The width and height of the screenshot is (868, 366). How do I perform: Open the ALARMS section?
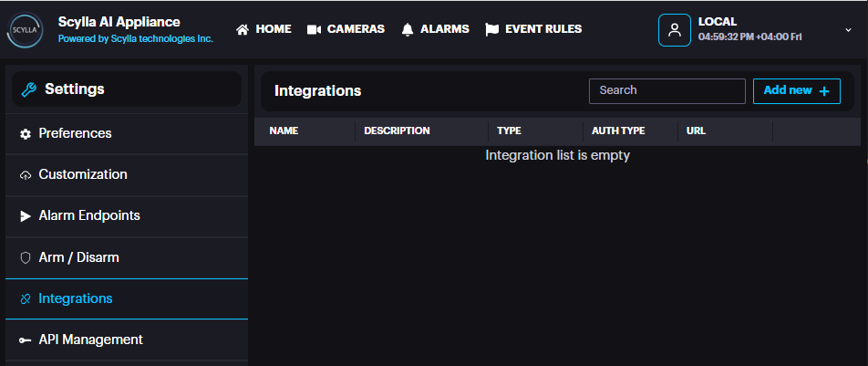[435, 29]
